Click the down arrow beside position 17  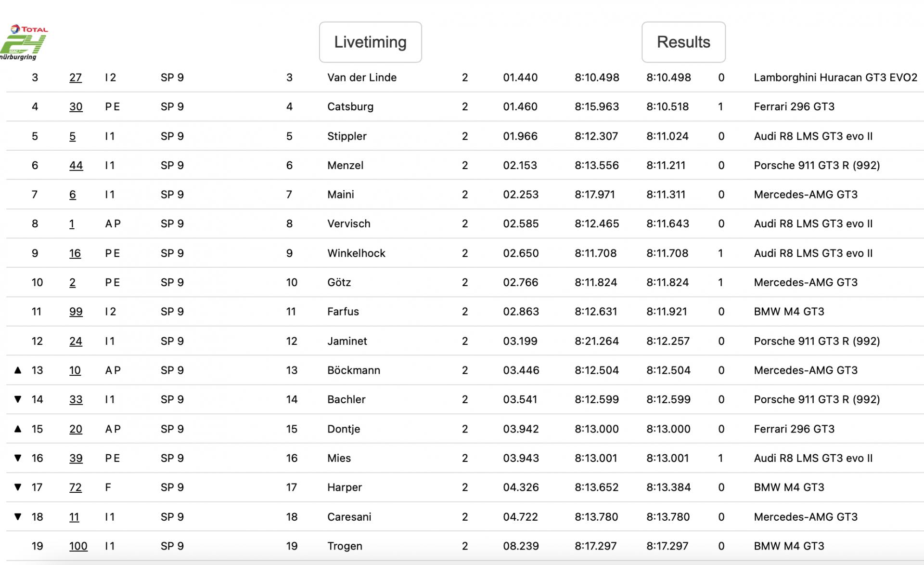pos(18,487)
